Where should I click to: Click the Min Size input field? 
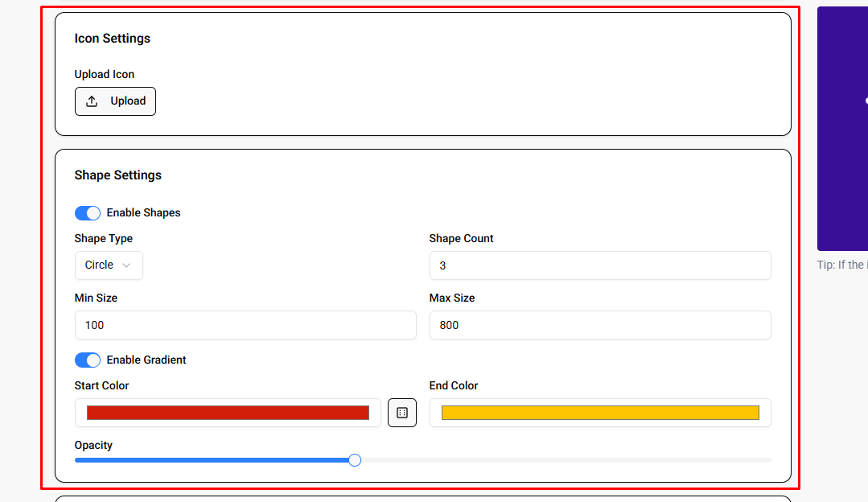[x=245, y=325]
